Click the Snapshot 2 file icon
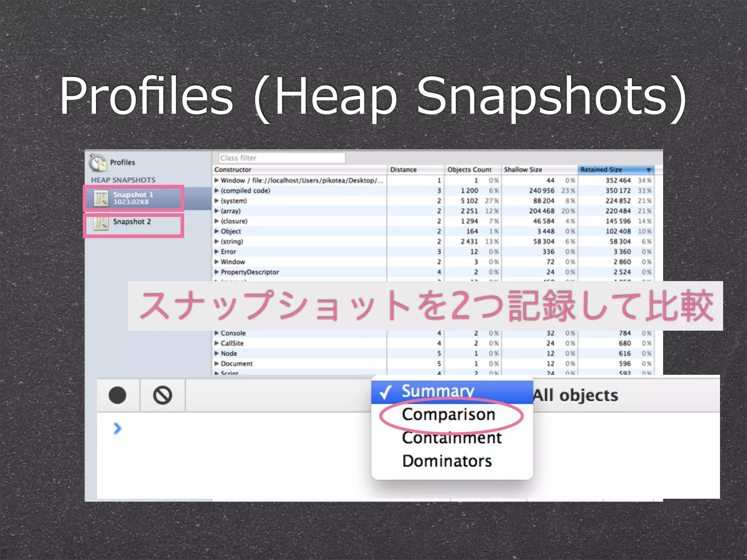 (101, 223)
